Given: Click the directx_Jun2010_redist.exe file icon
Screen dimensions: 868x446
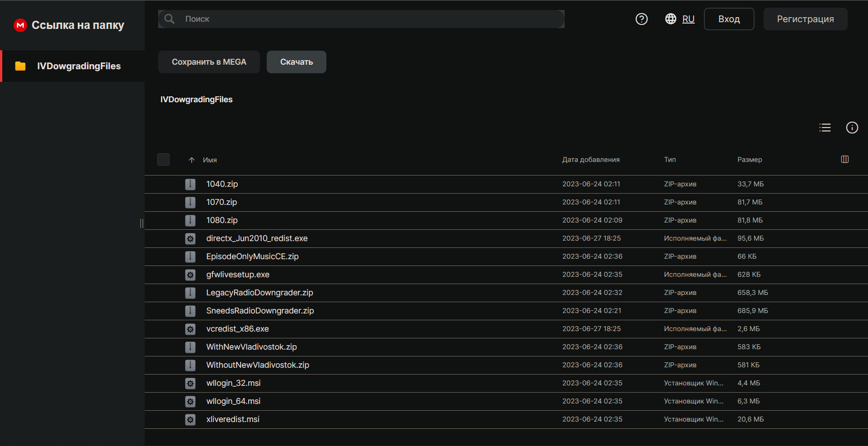Looking at the screenshot, I should [190, 238].
